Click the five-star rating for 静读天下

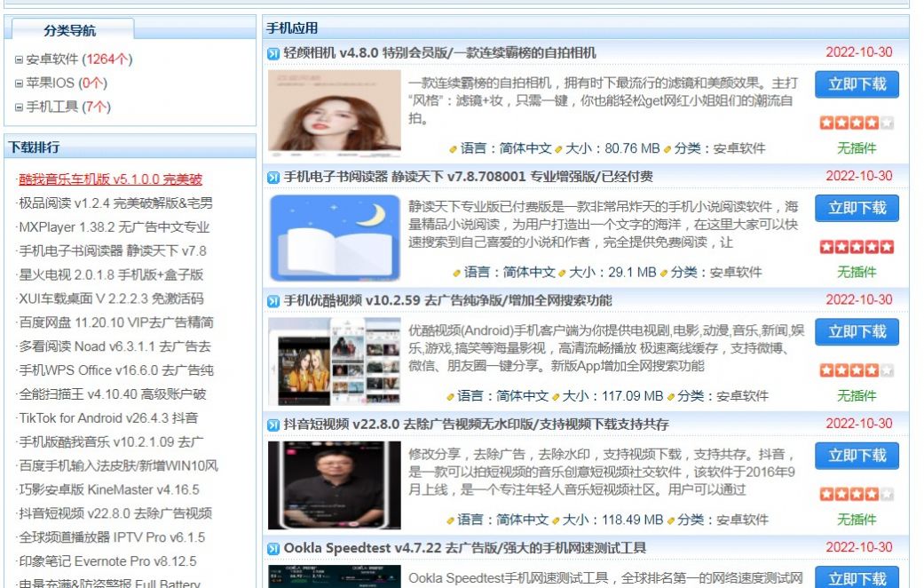point(857,247)
